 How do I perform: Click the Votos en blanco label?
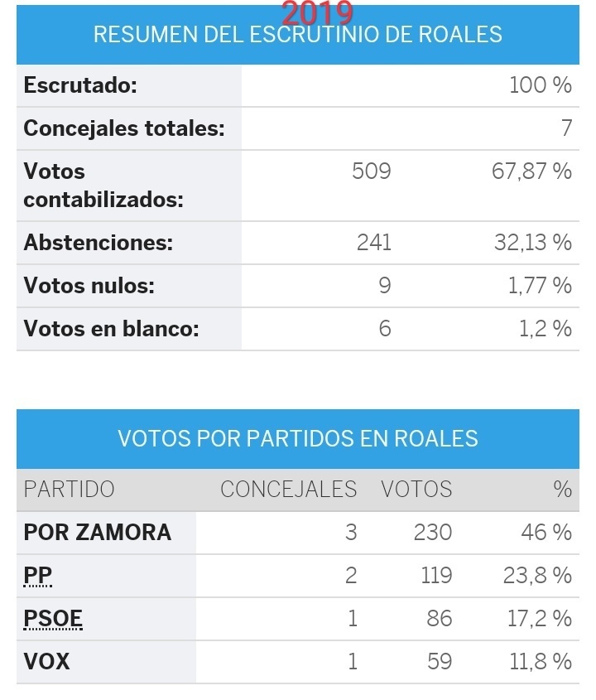pos(112,329)
